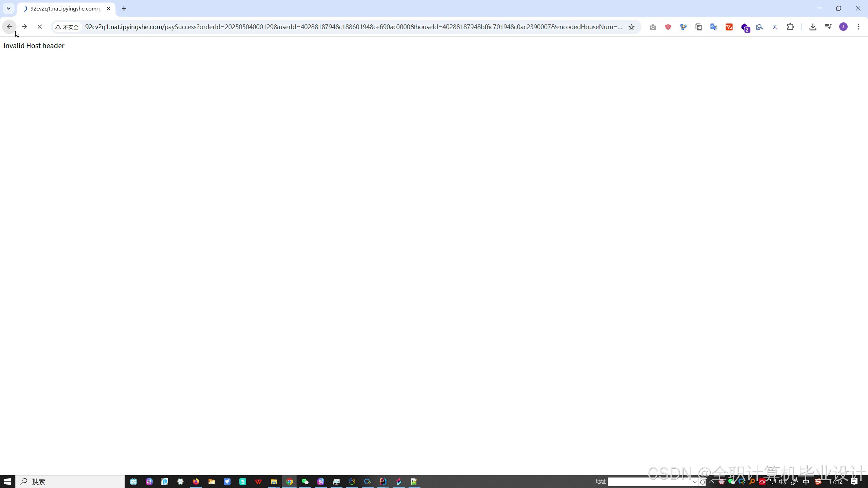Open the Chrome downloads panel
The width and height of the screenshot is (868, 488).
point(813,27)
